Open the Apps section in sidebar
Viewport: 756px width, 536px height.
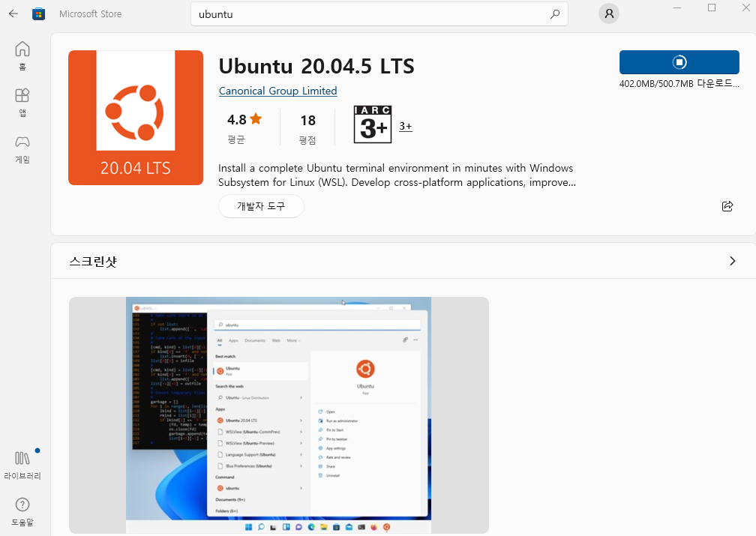[x=22, y=102]
